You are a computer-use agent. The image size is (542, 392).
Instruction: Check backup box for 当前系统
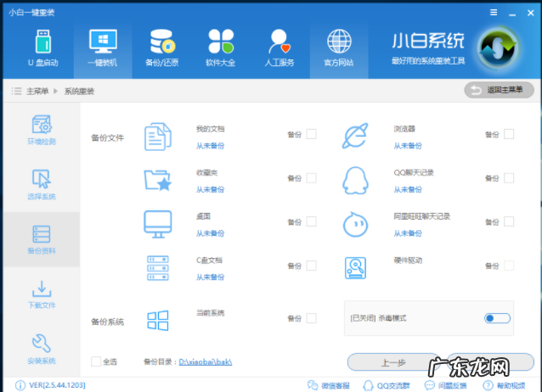(312, 318)
